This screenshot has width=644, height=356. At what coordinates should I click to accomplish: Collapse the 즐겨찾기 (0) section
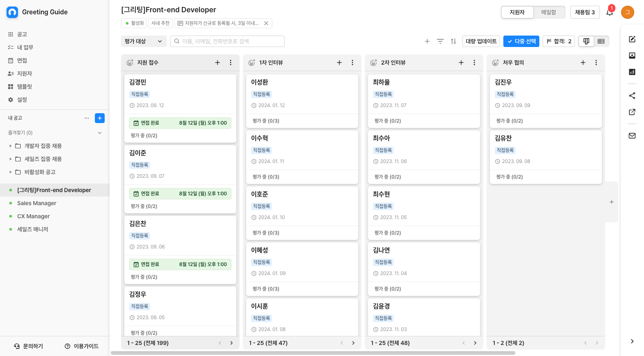(100, 133)
